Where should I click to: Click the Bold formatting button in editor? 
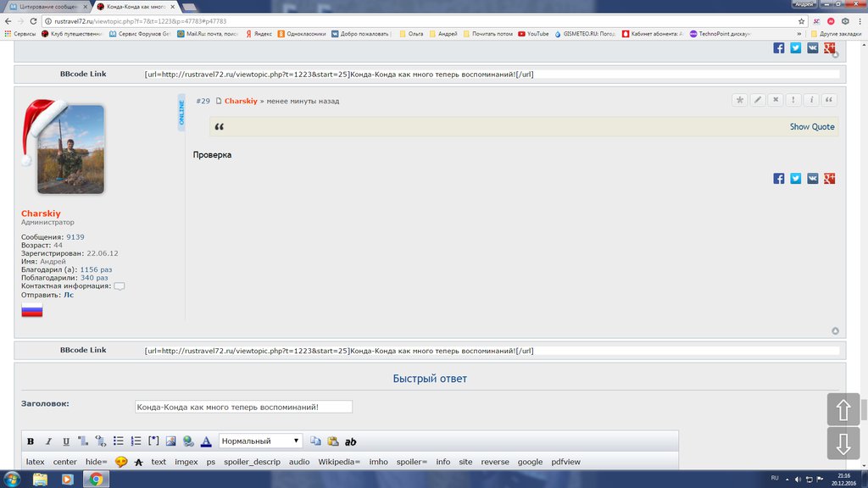(31, 441)
